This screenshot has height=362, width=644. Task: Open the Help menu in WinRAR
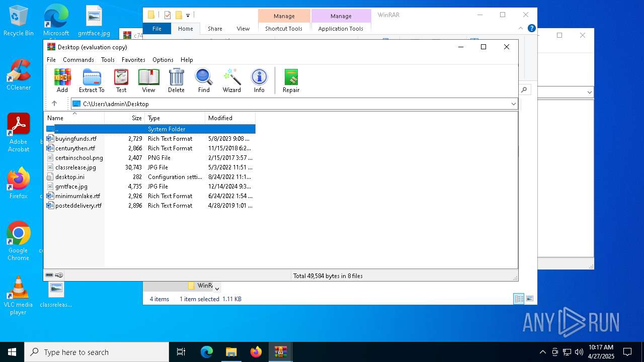(x=187, y=59)
